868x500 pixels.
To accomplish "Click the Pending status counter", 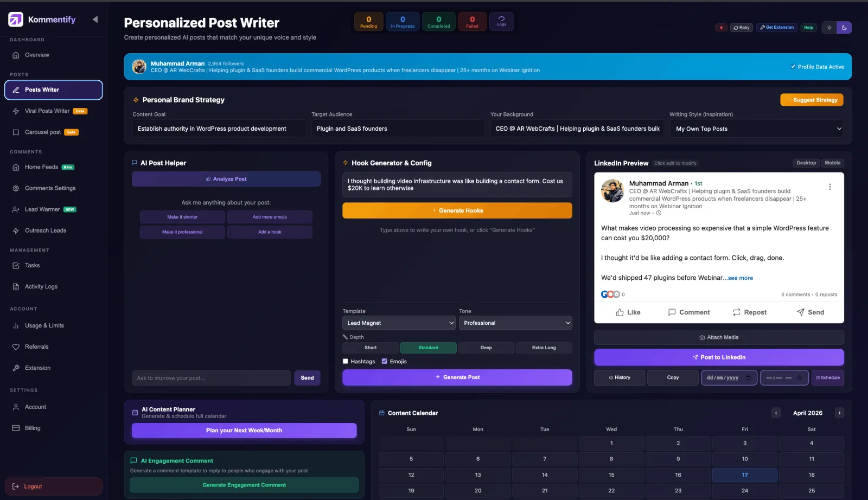I will [x=369, y=22].
